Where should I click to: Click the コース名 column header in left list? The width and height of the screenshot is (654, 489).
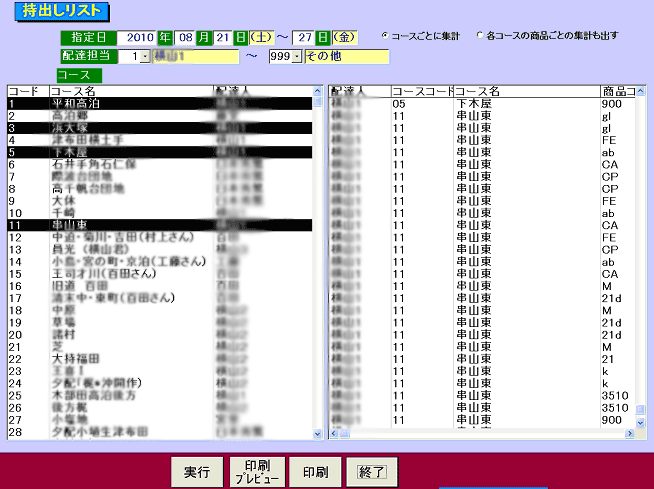point(130,91)
